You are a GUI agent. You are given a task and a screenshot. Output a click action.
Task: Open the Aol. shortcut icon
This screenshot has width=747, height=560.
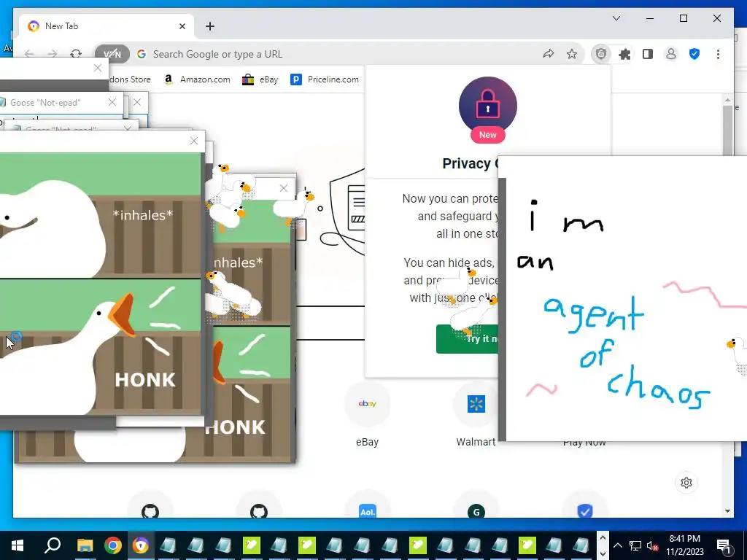point(368,511)
